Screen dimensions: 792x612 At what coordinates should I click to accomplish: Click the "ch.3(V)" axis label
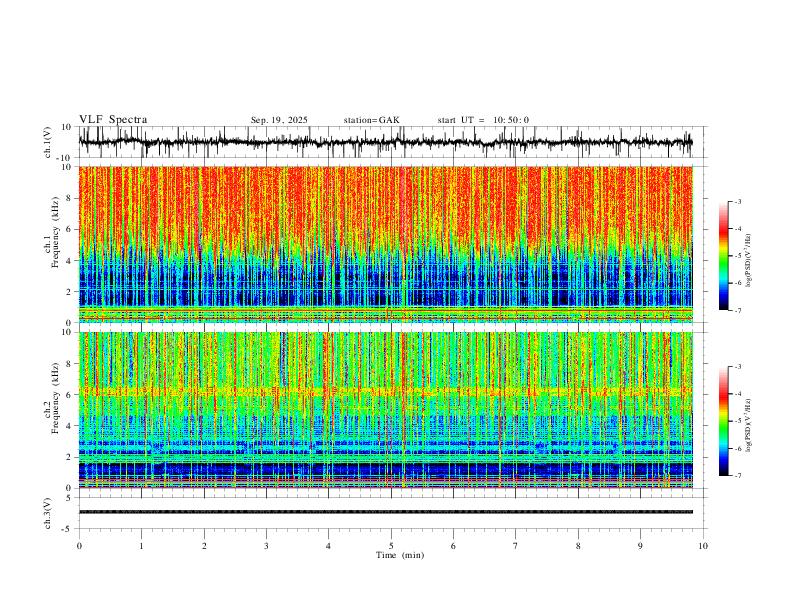click(48, 513)
